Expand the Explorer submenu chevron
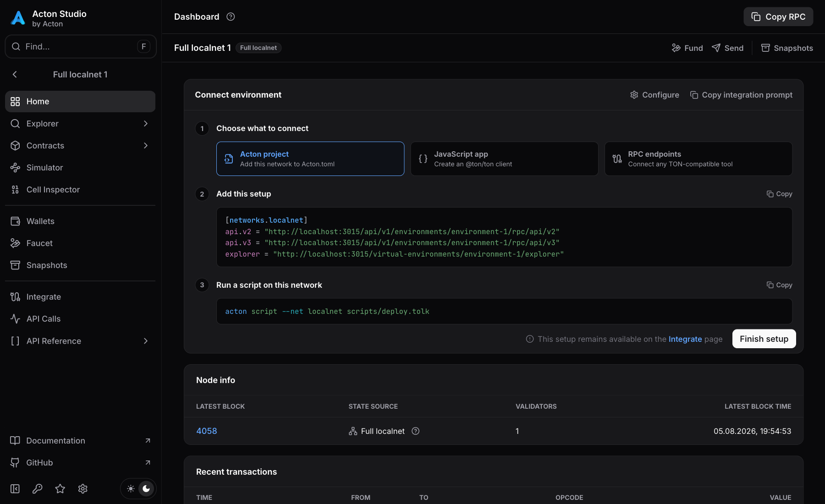Image resolution: width=825 pixels, height=504 pixels. click(146, 123)
